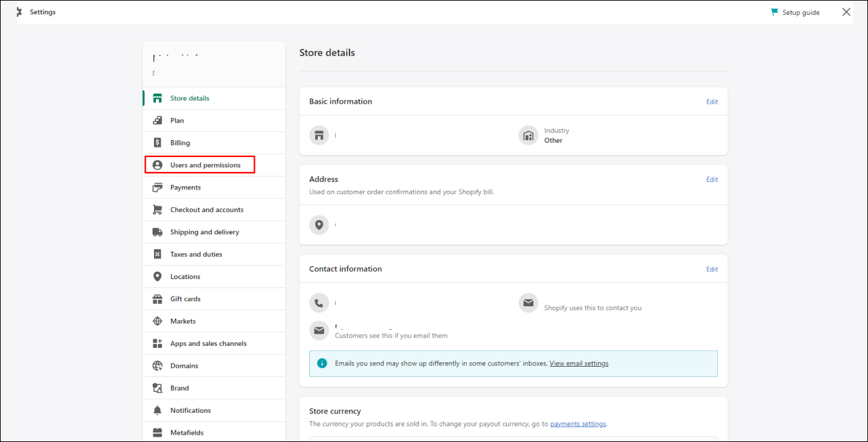Open Brand settings
868x442 pixels.
pyautogui.click(x=214, y=388)
